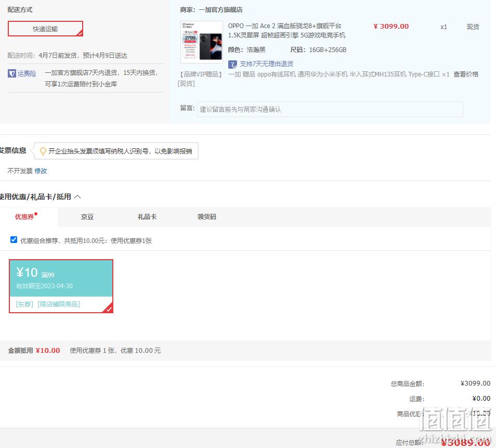
Task: Click the gift earphone description text
Action: point(339,74)
